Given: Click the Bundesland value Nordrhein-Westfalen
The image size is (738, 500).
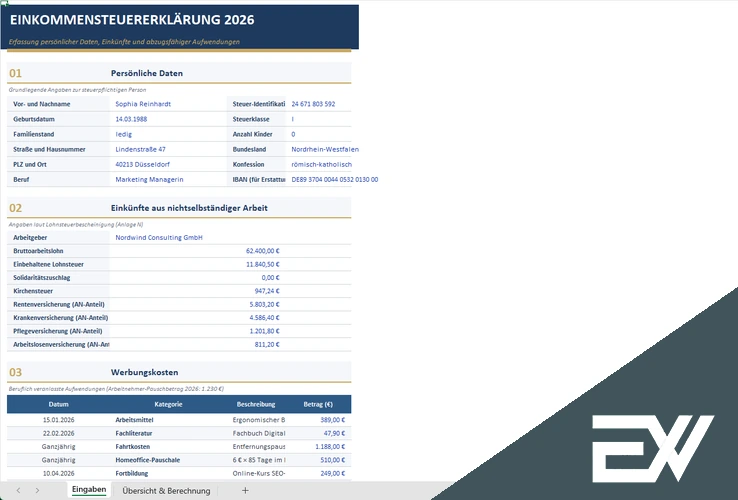Looking at the screenshot, I should 325,149.
